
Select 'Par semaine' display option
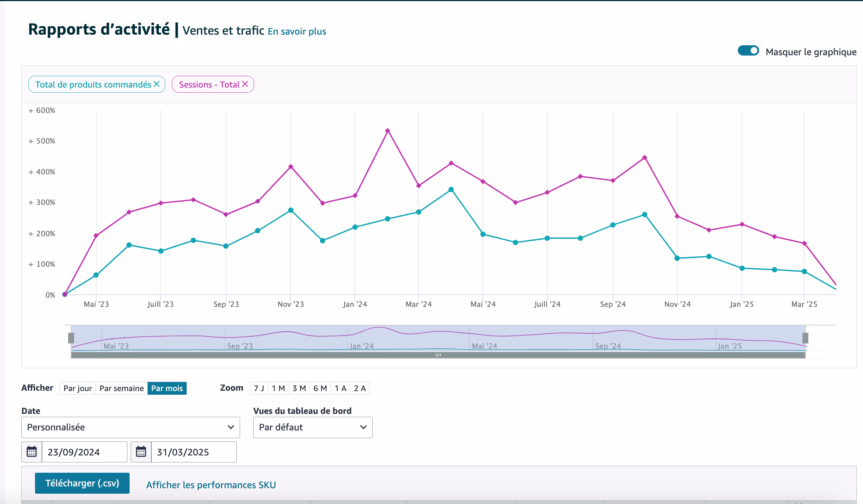121,388
